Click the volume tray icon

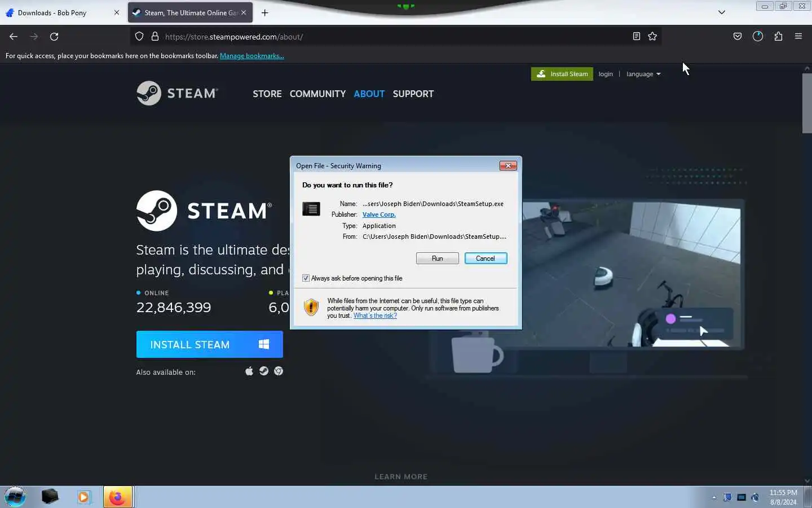[x=756, y=497]
